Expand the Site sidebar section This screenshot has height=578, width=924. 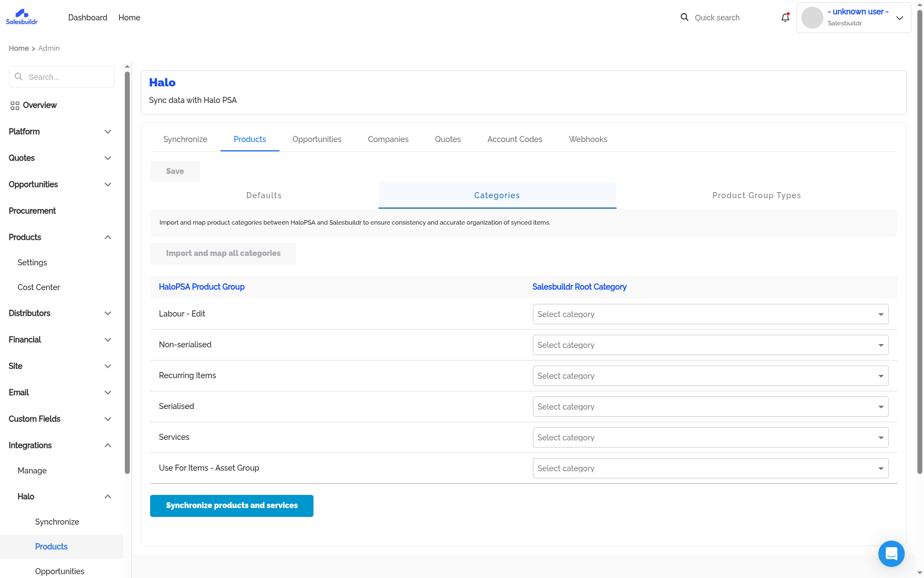click(108, 366)
